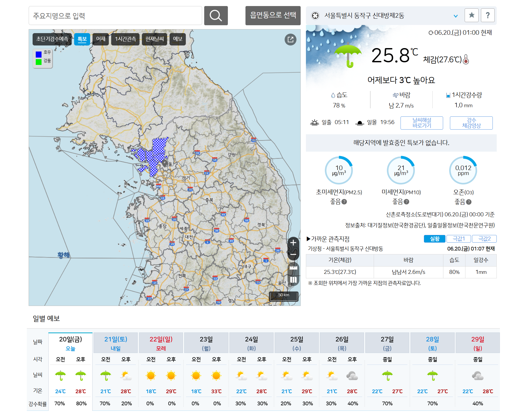Open 강수 체감영상 button
The image size is (523, 420).
[471, 123]
